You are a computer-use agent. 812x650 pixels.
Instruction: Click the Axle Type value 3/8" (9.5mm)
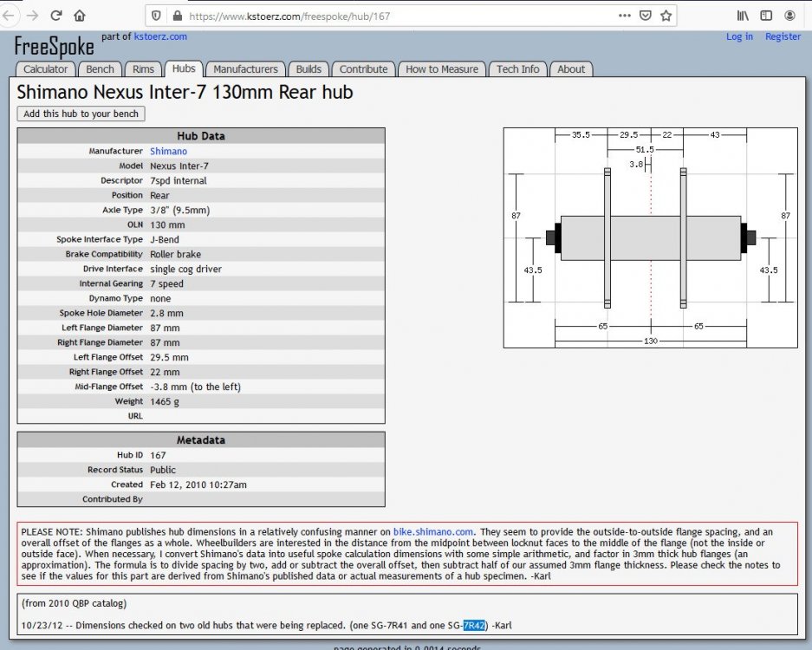[x=179, y=211]
